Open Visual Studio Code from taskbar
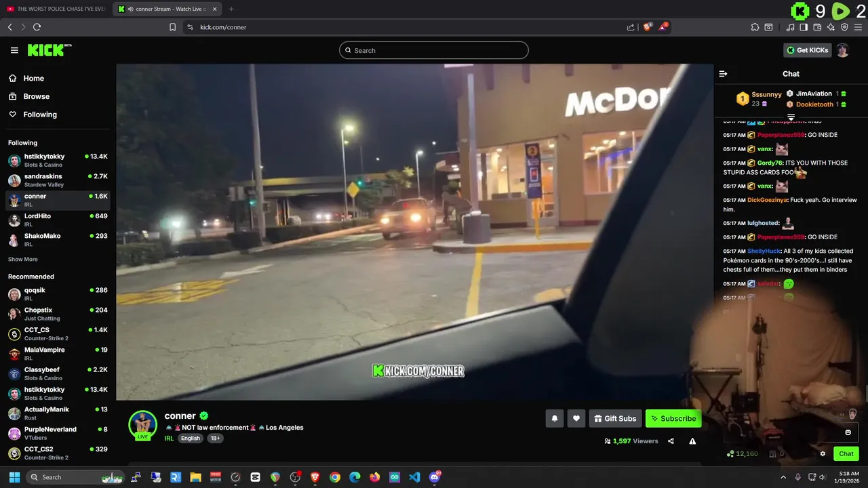 coord(414,477)
